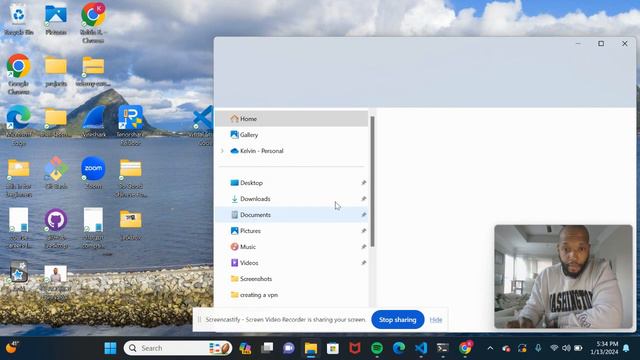Select the Recycle Bin desktop icon

click(18, 20)
